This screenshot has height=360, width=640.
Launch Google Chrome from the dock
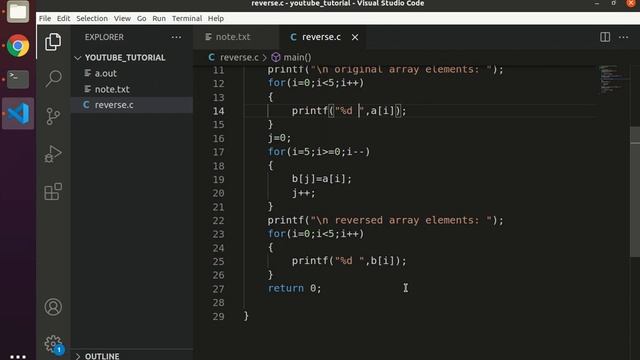pos(18,45)
